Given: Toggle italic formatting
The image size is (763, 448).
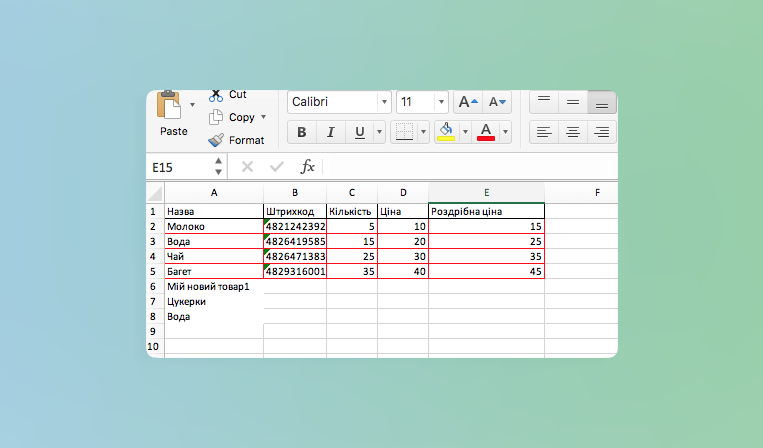Looking at the screenshot, I should click(331, 132).
